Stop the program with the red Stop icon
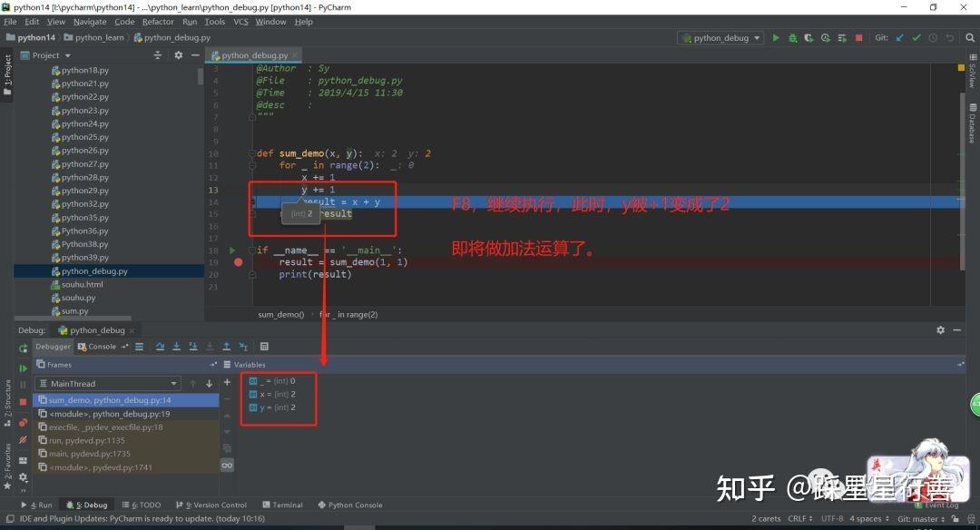The height and width of the screenshot is (530, 980). tap(858, 37)
